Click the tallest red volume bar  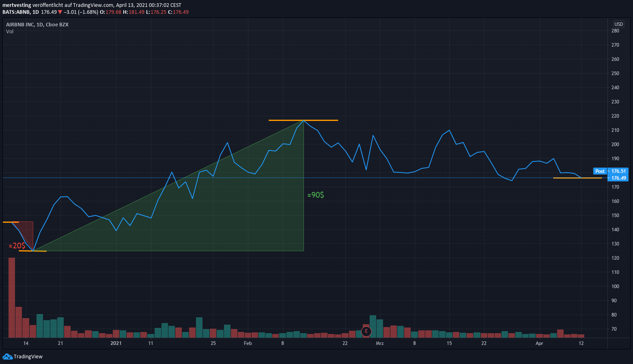(x=12, y=297)
